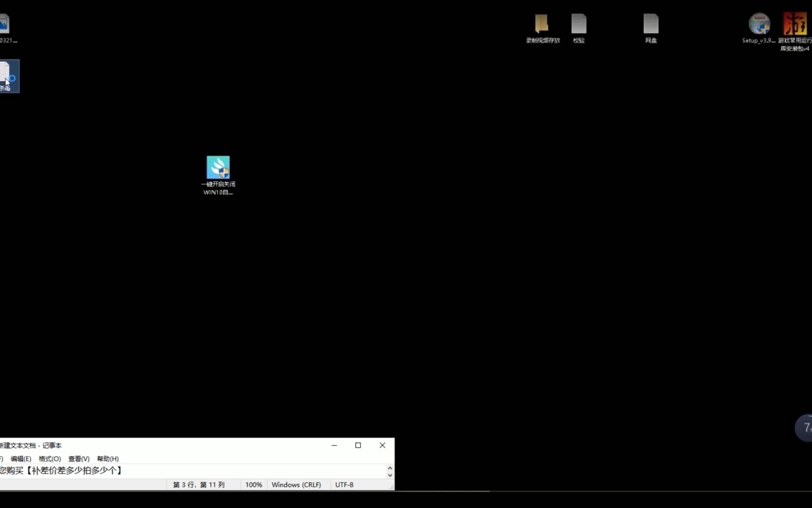Click the Notepad title 新建文本文档 - 记事本
The height and width of the screenshot is (508, 812).
pos(31,445)
